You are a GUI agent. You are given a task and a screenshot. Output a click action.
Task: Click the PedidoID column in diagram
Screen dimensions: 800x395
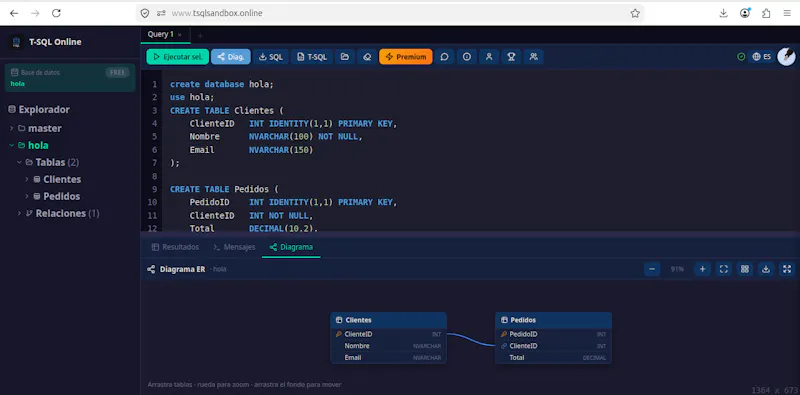[x=553, y=334]
